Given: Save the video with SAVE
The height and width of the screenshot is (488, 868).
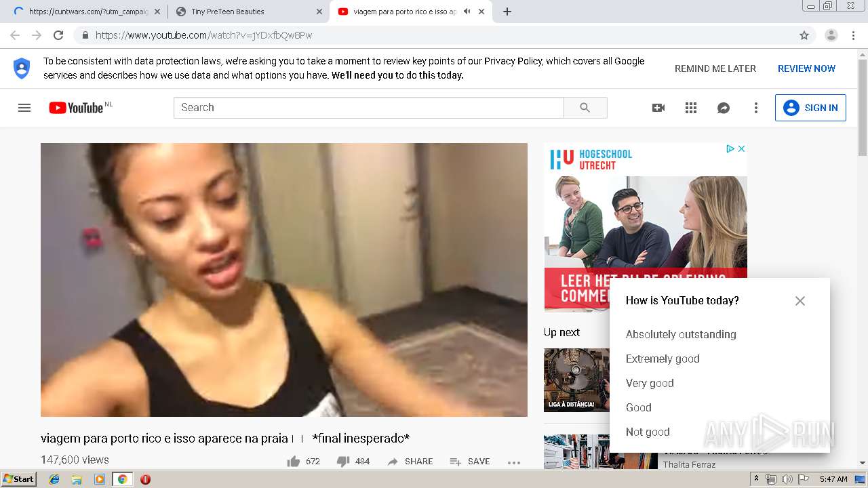Looking at the screenshot, I should (470, 462).
